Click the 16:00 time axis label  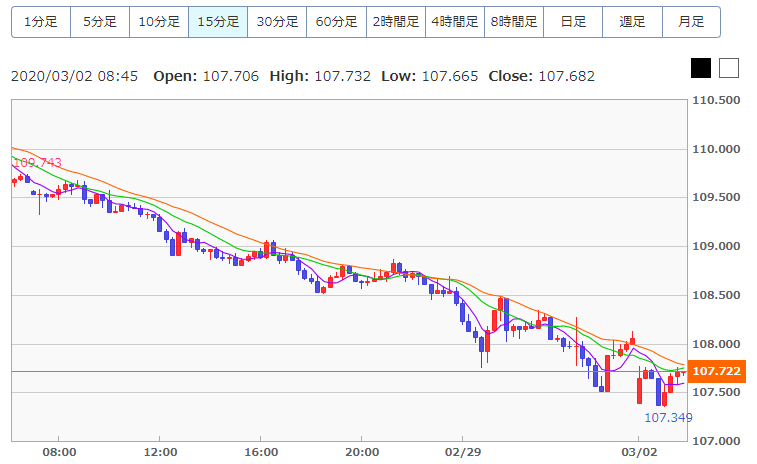point(261,452)
